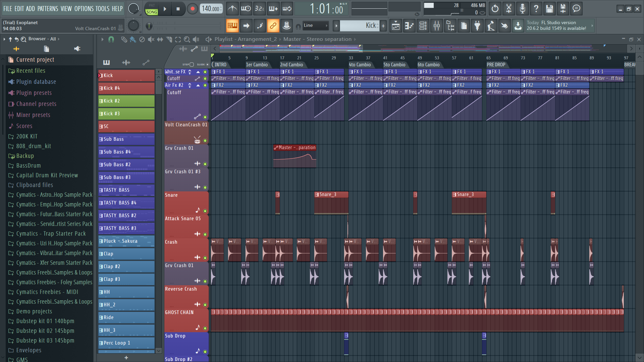
Task: Toggle PAT/SONG mode switch
Action: (x=152, y=9)
